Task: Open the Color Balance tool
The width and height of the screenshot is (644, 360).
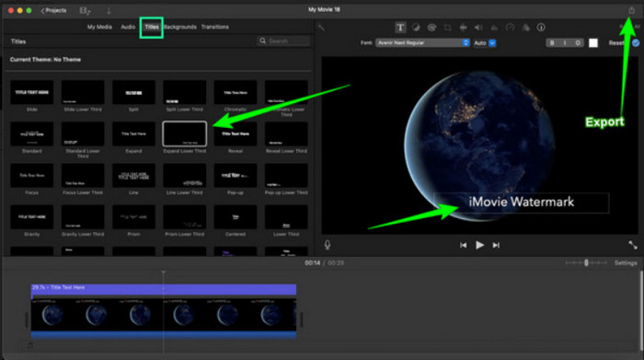Action: click(x=416, y=28)
